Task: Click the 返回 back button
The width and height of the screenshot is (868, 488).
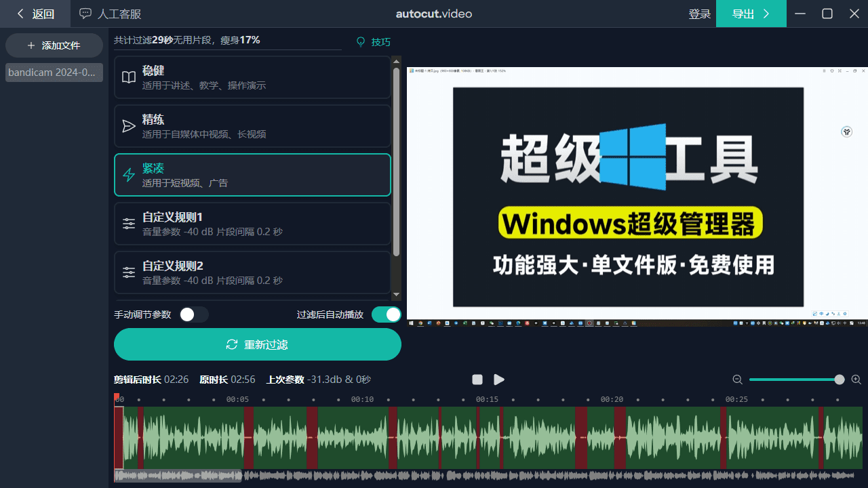Action: [34, 14]
